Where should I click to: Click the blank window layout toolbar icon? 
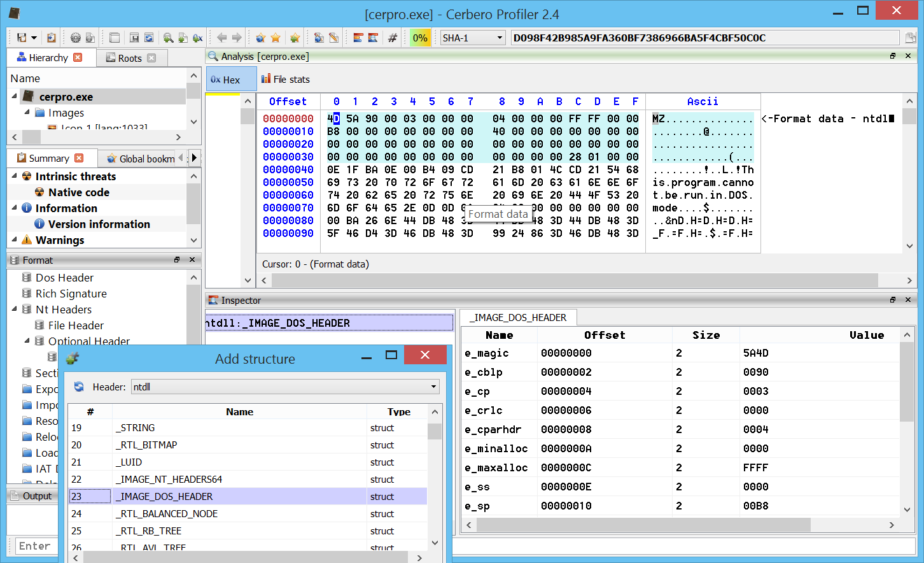coord(115,38)
